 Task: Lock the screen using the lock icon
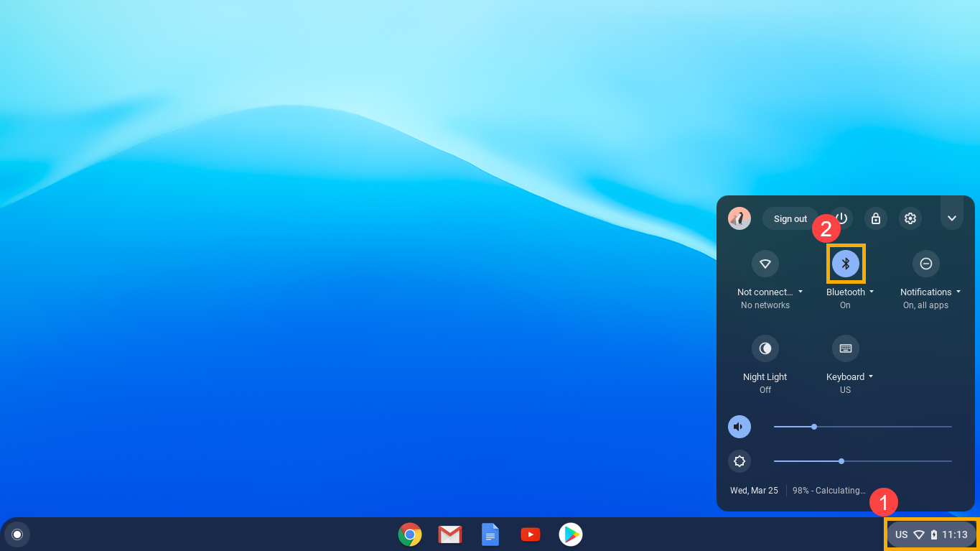pyautogui.click(x=875, y=218)
